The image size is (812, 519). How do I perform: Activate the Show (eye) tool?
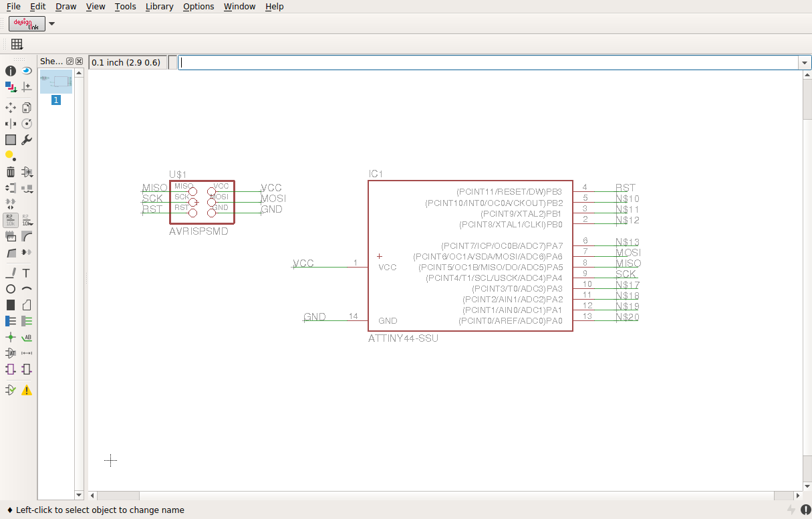coord(27,70)
